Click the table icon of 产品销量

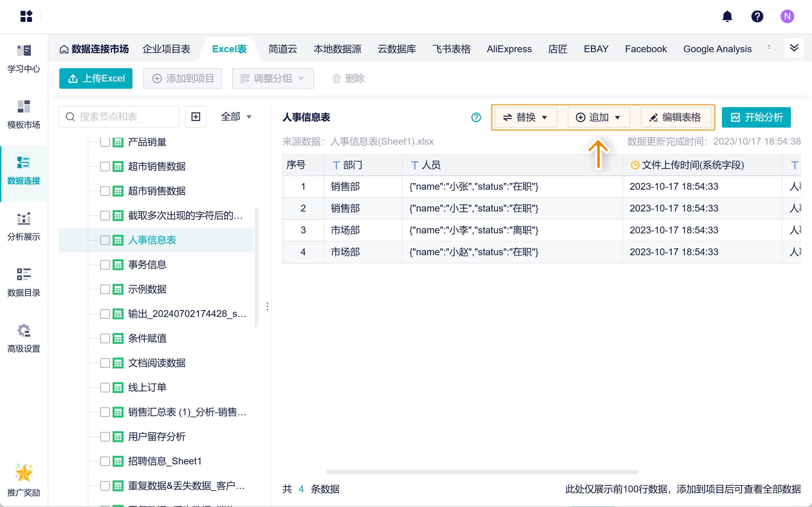118,142
